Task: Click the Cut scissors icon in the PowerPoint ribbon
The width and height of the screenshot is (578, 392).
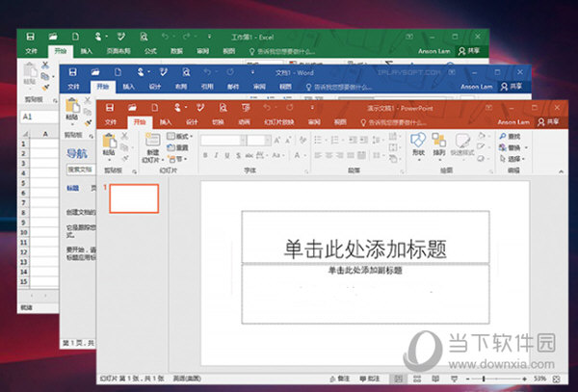Action: pos(124,136)
